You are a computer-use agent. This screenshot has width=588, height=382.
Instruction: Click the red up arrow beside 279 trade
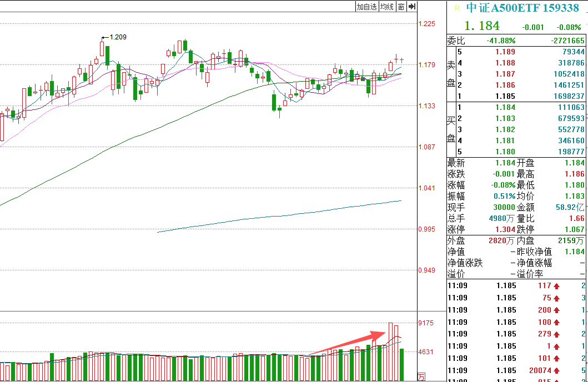pos(556,334)
